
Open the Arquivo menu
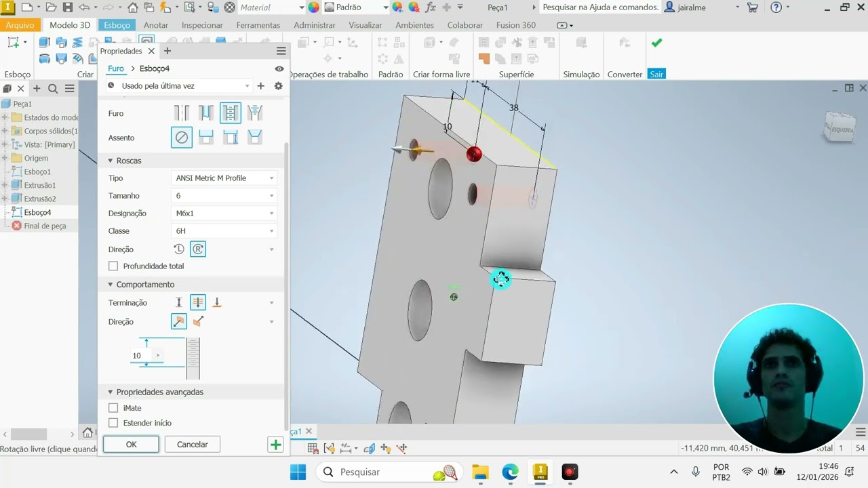tap(20, 25)
